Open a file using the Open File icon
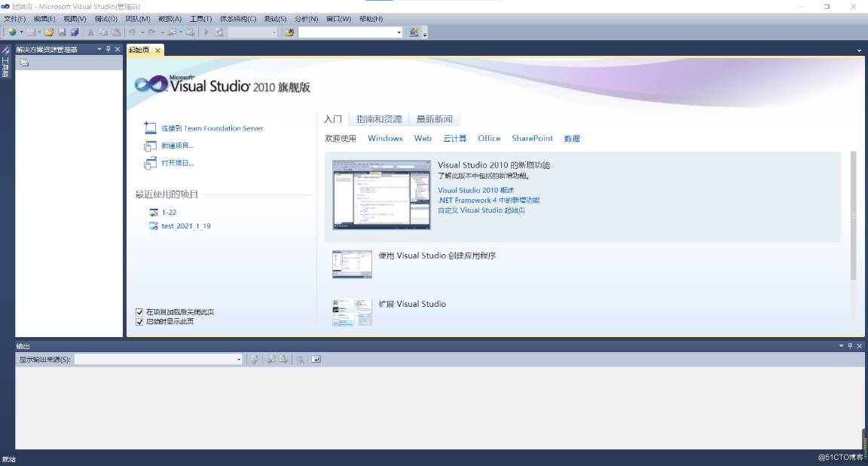Screen dimensions: 868x466 pos(50,32)
